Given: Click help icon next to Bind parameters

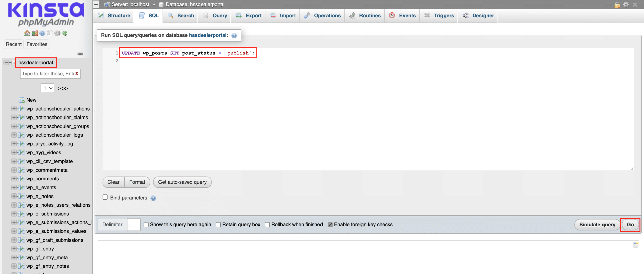Looking at the screenshot, I should pos(153,198).
